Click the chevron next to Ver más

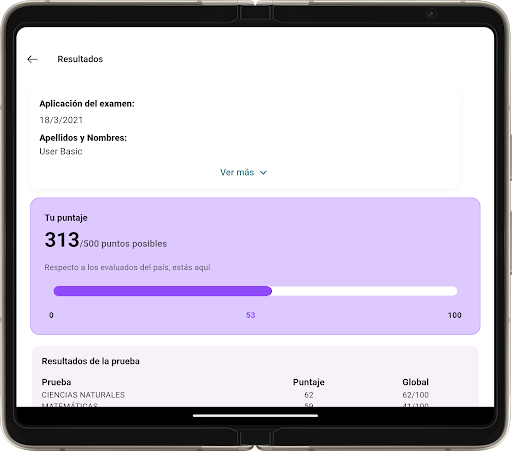pos(263,173)
